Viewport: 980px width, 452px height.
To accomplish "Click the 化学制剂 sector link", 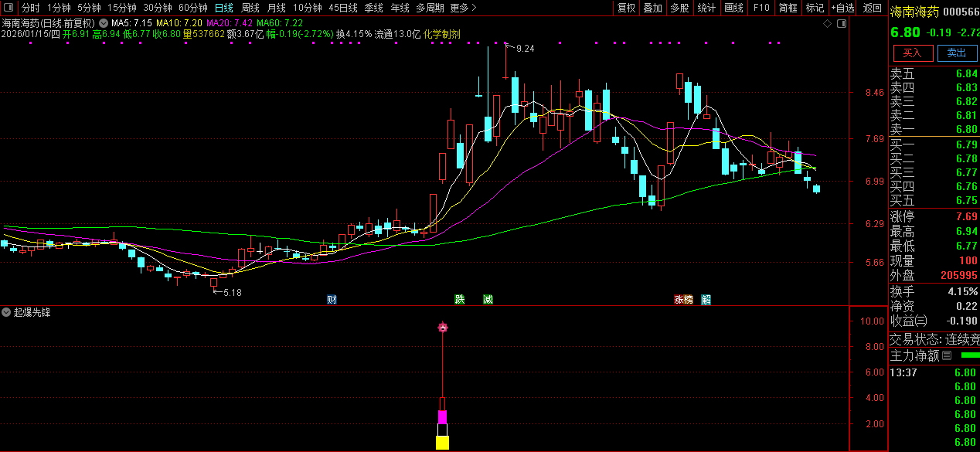I will click(x=442, y=34).
